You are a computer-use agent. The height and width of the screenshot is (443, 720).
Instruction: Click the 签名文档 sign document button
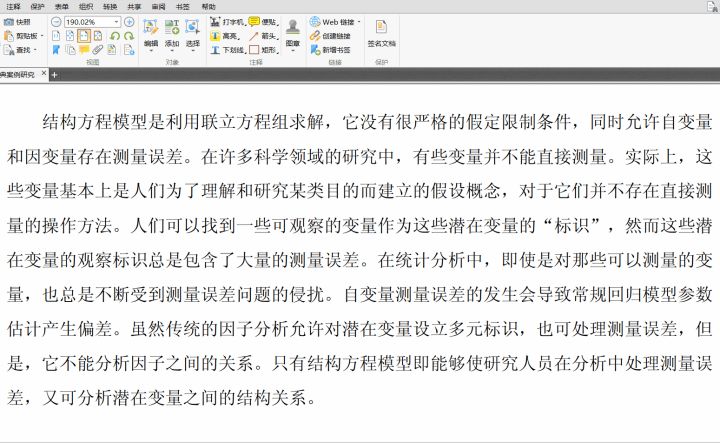coord(382,33)
